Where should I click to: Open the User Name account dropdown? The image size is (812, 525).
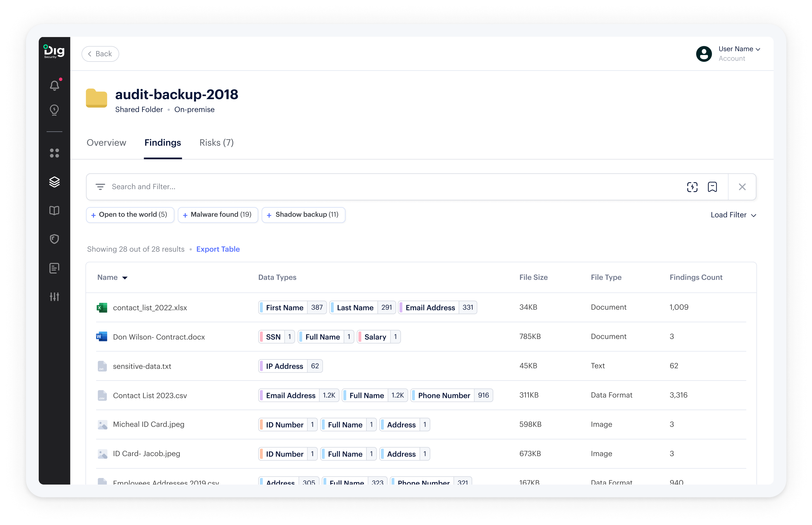pos(739,49)
